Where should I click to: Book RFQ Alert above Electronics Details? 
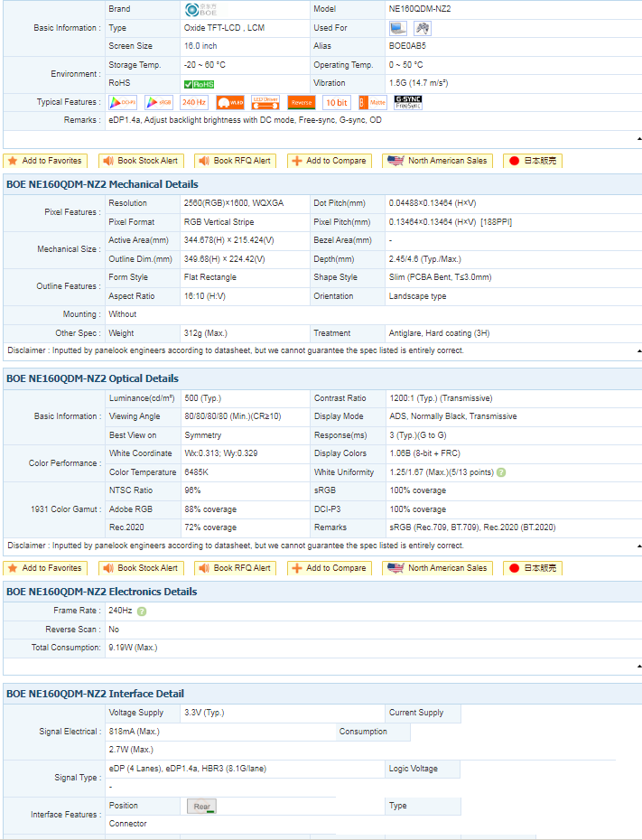235,568
